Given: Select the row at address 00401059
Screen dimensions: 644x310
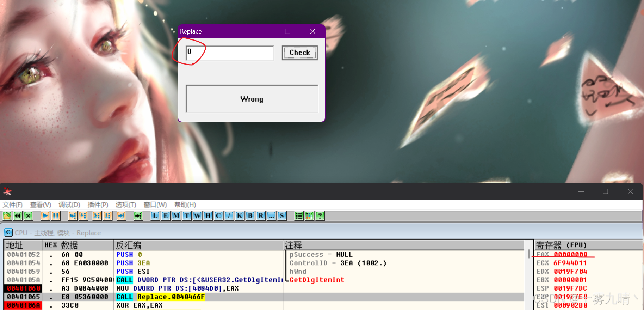Looking at the screenshot, I should pos(264,272).
